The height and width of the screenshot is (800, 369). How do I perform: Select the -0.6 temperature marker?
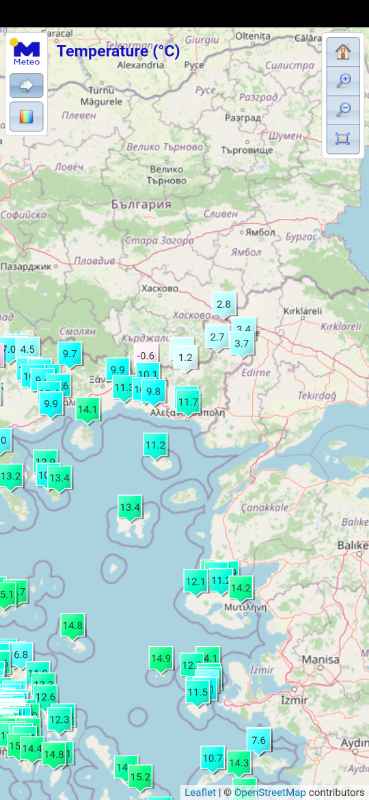coord(146,356)
